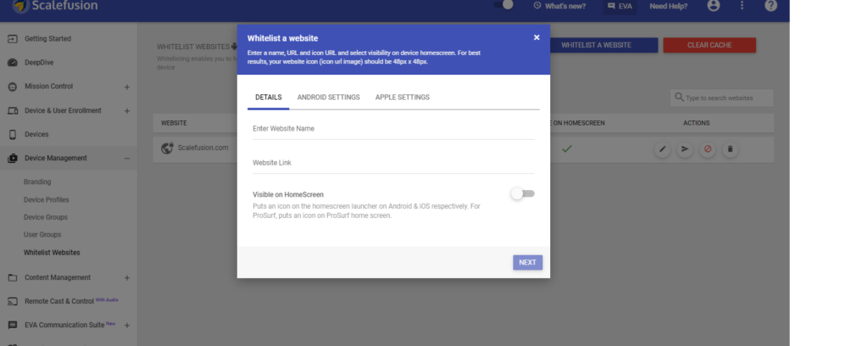Click the EVA Communication Suite chat icon

tap(12, 325)
